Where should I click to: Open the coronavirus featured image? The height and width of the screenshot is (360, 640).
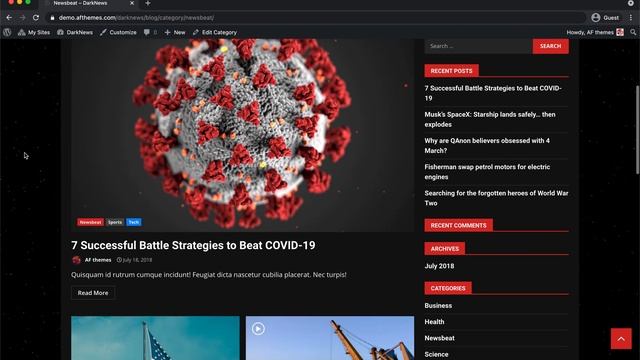click(242, 135)
